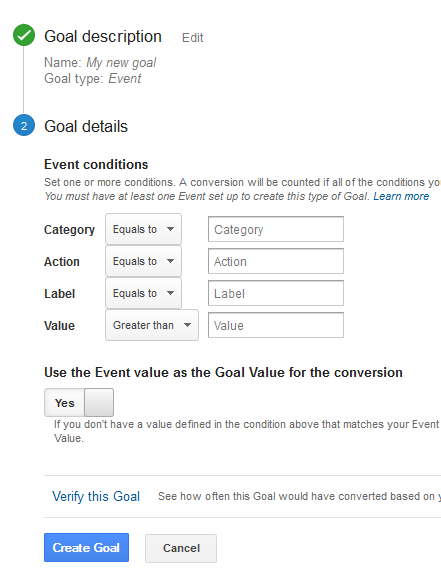
Task: Toggle the Yes switch for Event value
Action: [x=79, y=402]
